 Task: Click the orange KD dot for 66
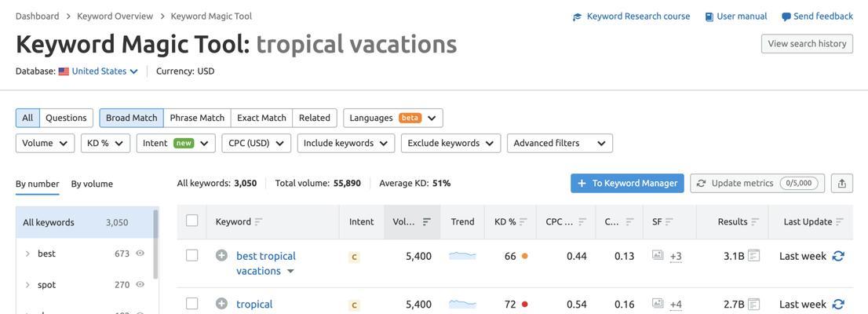pyautogui.click(x=524, y=256)
